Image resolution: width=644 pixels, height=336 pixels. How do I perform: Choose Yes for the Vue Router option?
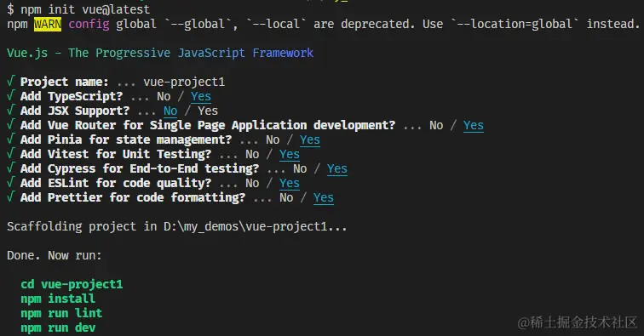[x=474, y=126]
